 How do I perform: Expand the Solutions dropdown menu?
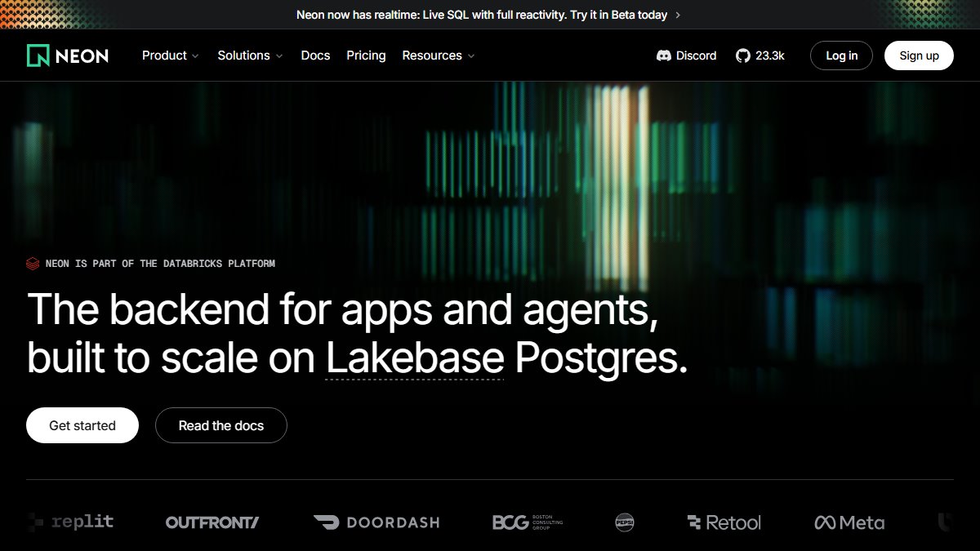[x=250, y=56]
